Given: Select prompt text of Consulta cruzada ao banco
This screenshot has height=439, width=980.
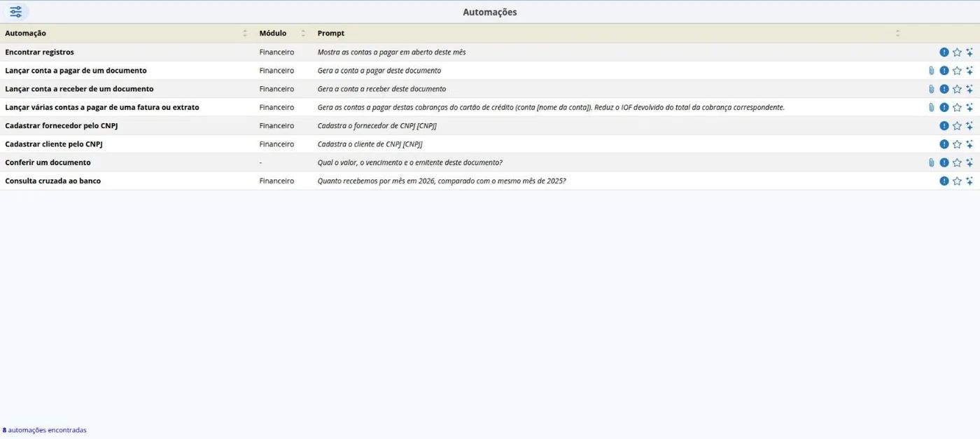Looking at the screenshot, I should [x=442, y=181].
